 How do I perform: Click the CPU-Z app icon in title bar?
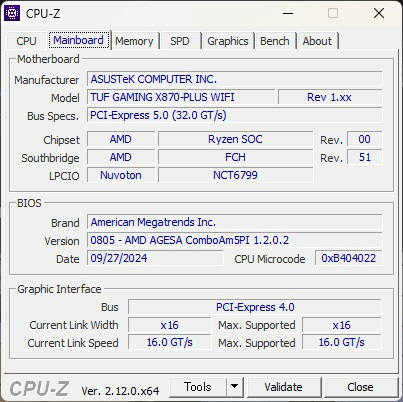click(12, 13)
